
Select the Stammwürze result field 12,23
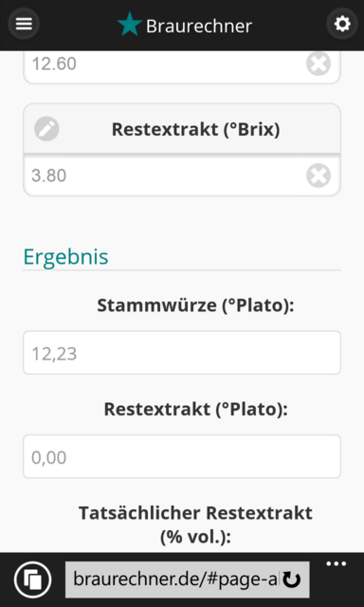tap(182, 353)
